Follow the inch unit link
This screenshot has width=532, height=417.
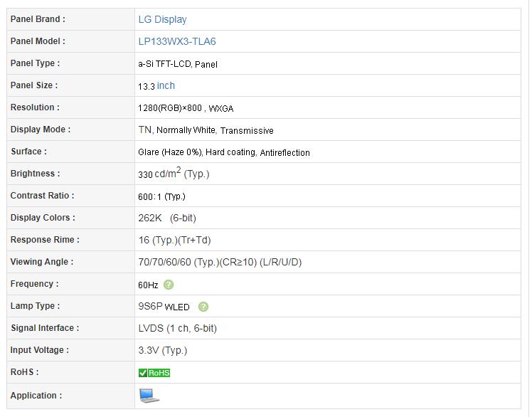[166, 85]
